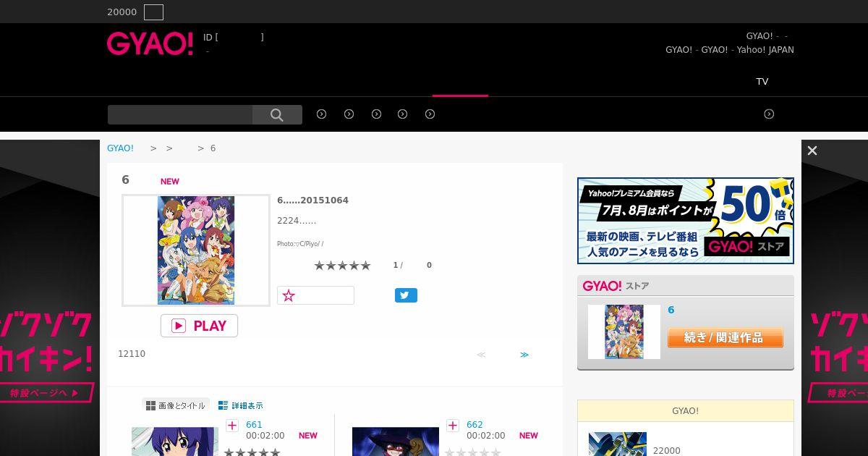The width and height of the screenshot is (868, 456).
Task: Switch to 画像とタイトル grid view
Action: click(x=176, y=406)
